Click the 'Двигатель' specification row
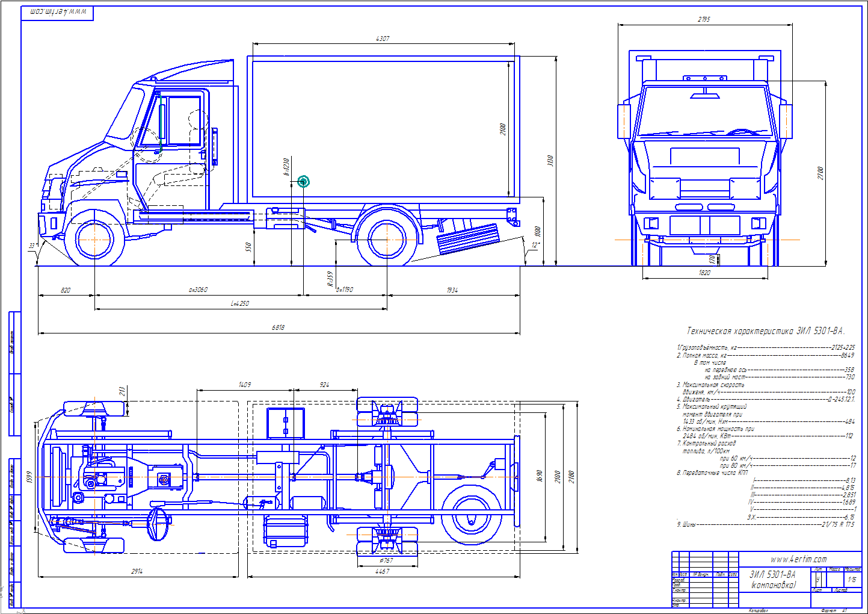Image resolution: width=868 pixels, height=614 pixels. coord(766,399)
